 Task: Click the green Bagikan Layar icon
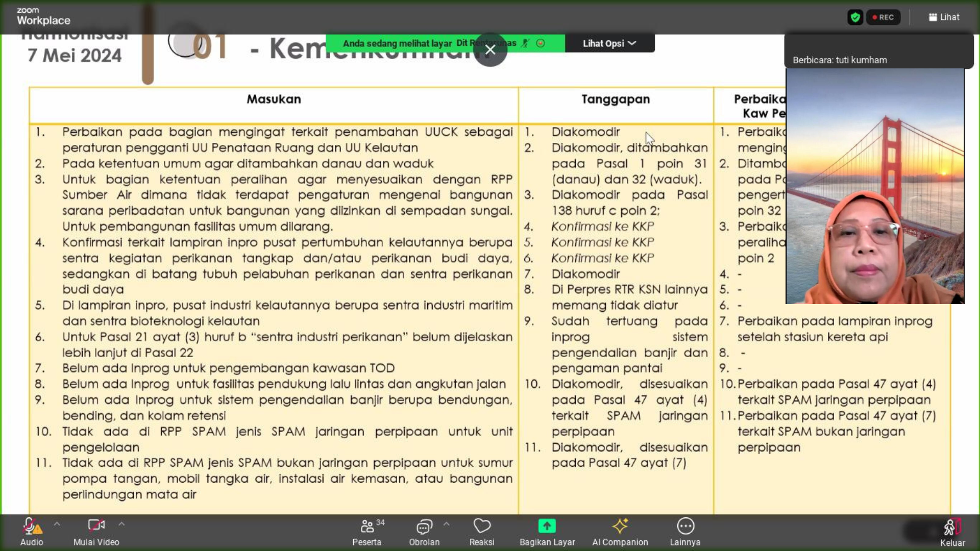547,525
